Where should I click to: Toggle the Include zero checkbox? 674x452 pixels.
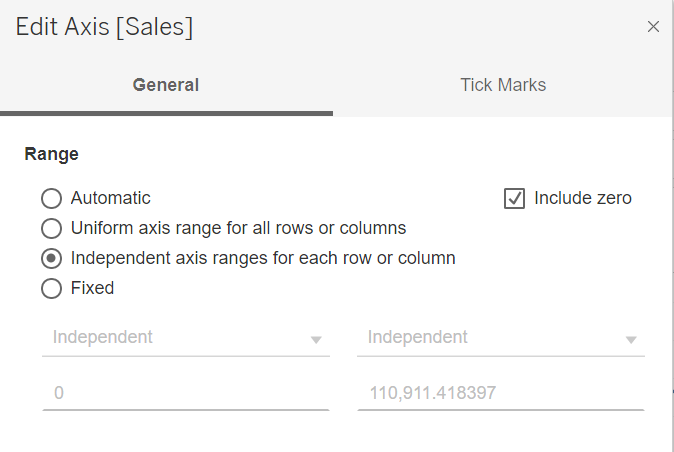point(514,198)
